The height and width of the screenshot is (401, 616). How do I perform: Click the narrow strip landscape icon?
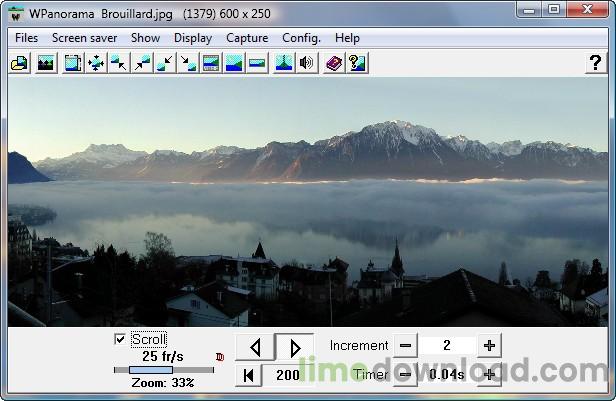[x=257, y=63]
